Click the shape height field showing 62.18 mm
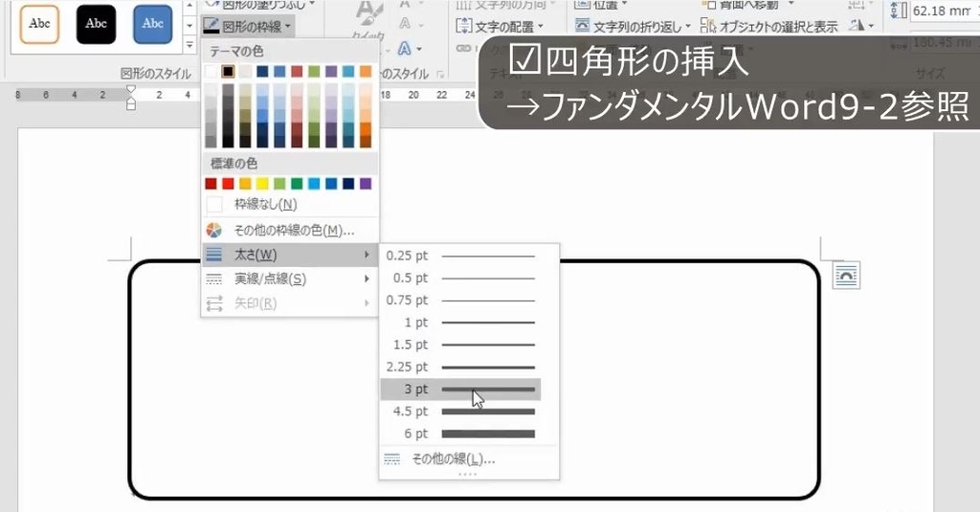This screenshot has height=512, width=980. coord(945,11)
